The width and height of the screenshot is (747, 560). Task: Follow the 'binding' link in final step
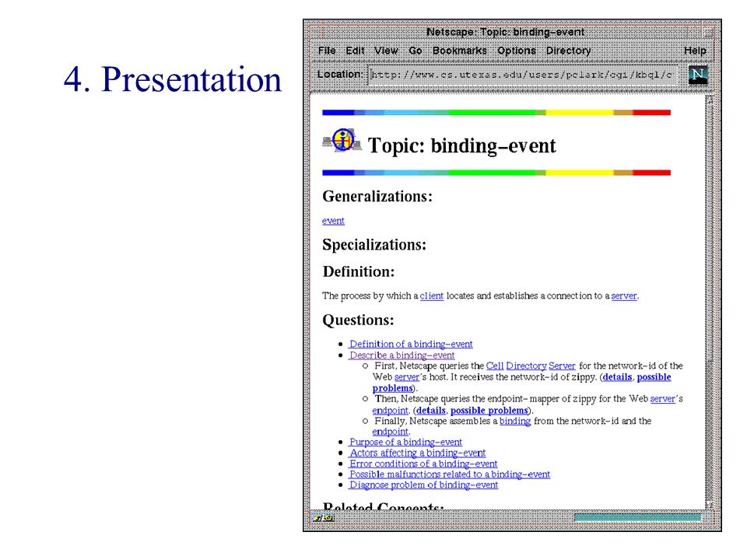click(515, 422)
